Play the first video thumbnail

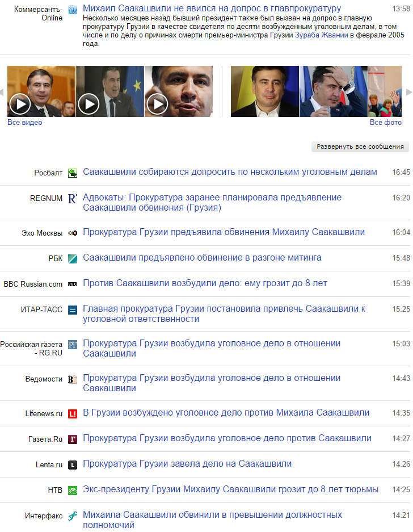(41, 91)
